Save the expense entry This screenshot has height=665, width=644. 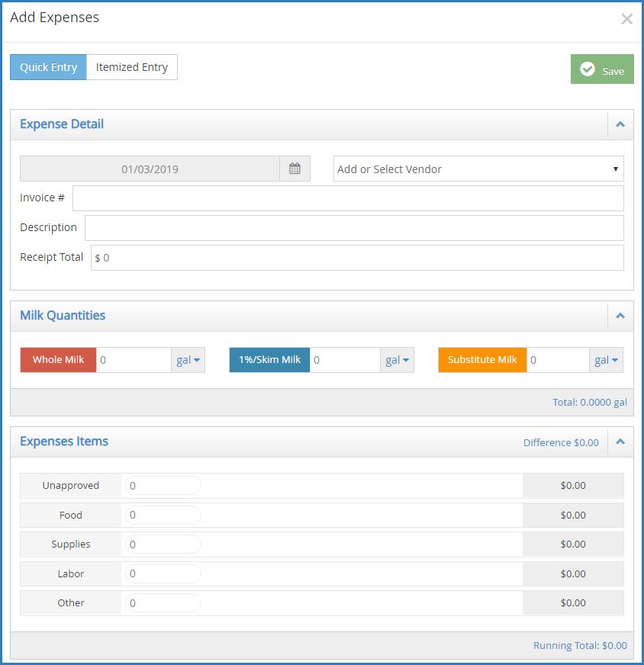(x=602, y=69)
